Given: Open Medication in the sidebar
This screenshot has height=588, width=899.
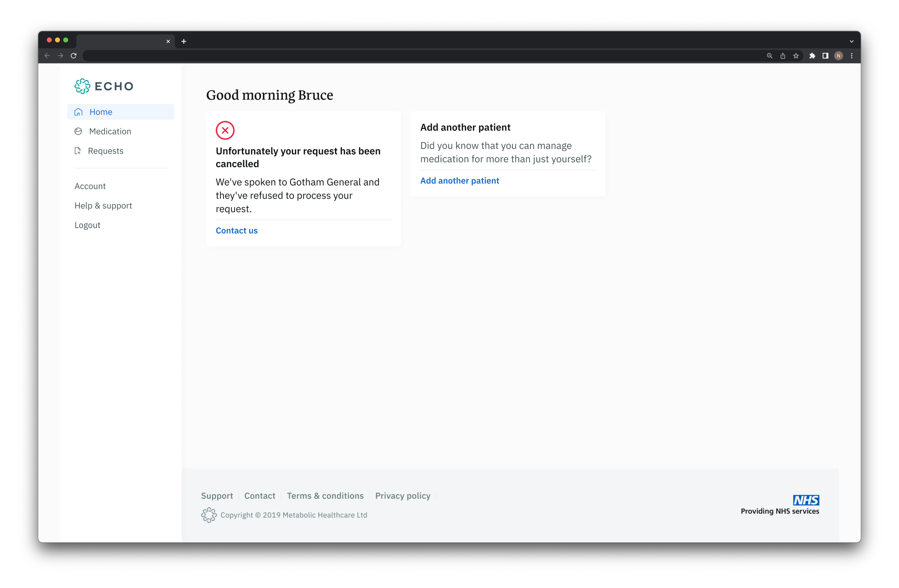Looking at the screenshot, I should click(121, 131).
